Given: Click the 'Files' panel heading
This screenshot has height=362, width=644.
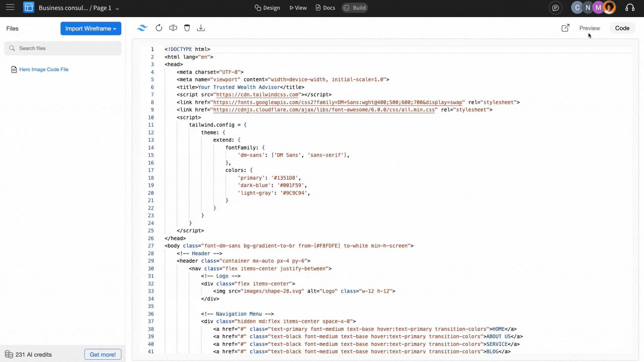Looking at the screenshot, I should coord(12,28).
